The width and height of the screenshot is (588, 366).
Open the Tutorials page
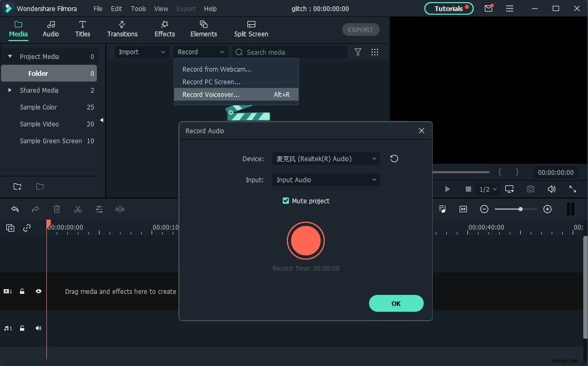pos(448,8)
